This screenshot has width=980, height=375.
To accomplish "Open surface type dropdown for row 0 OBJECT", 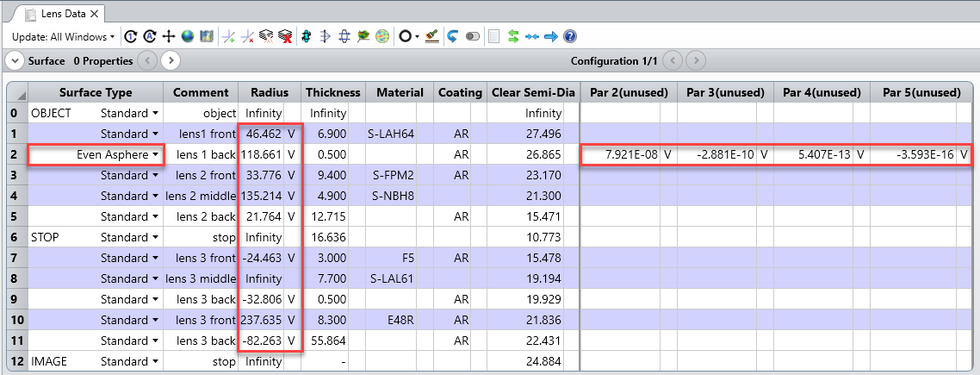I will [154, 113].
